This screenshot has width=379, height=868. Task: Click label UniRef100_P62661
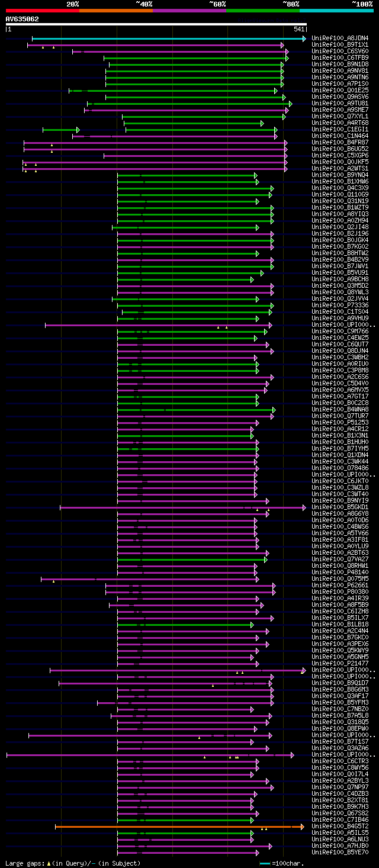click(x=340, y=586)
